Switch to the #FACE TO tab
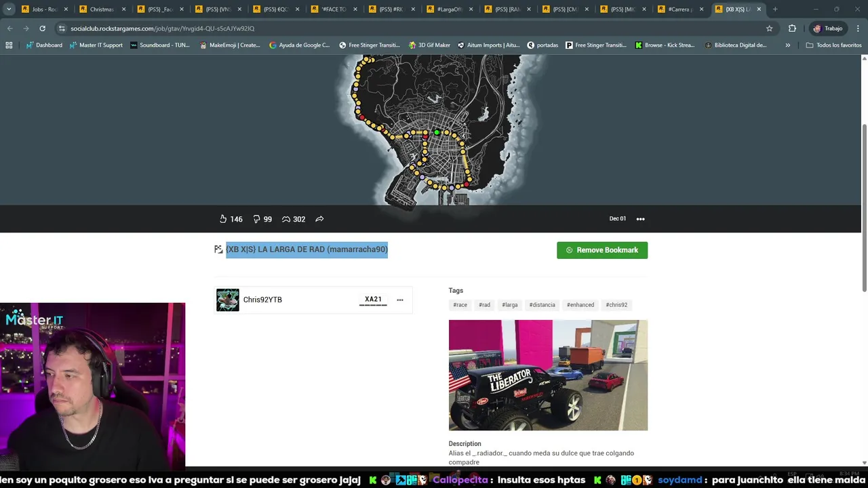This screenshot has height=488, width=868. pyautogui.click(x=334, y=9)
